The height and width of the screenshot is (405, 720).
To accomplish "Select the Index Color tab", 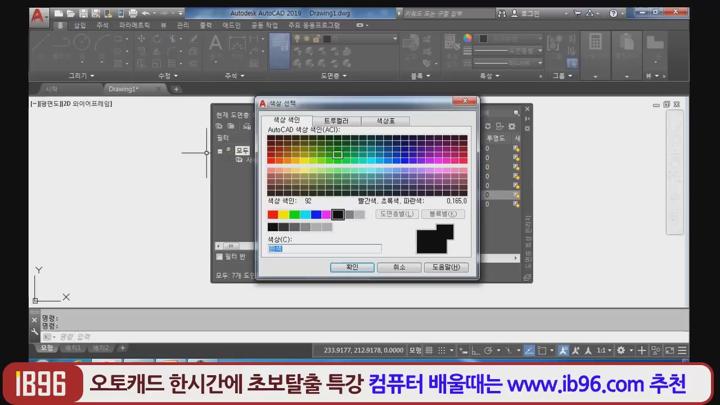I will 287,120.
